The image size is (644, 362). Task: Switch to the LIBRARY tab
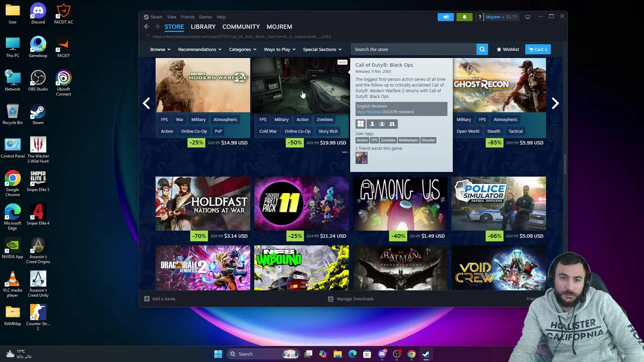pyautogui.click(x=203, y=27)
